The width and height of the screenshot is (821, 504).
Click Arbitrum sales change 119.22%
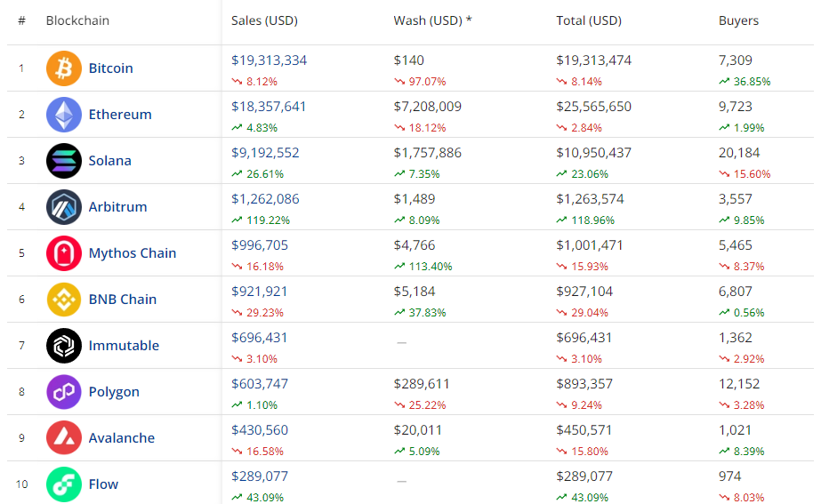[268, 220]
